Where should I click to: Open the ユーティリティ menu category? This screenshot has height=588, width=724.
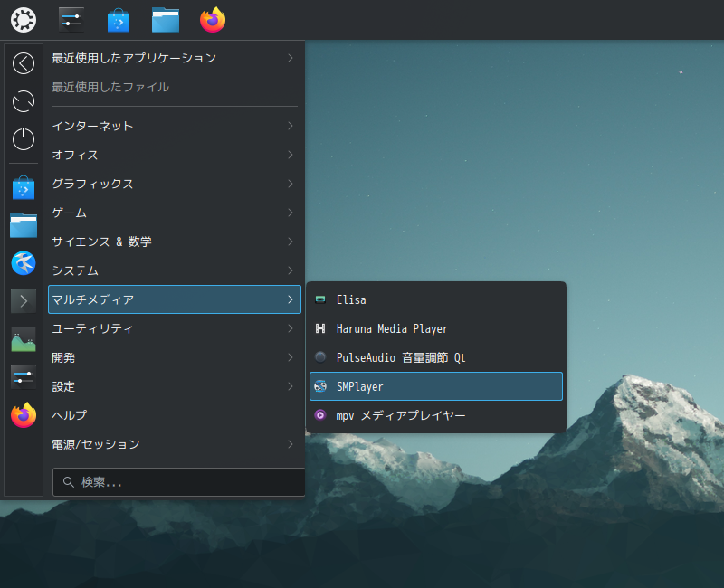[x=175, y=328]
